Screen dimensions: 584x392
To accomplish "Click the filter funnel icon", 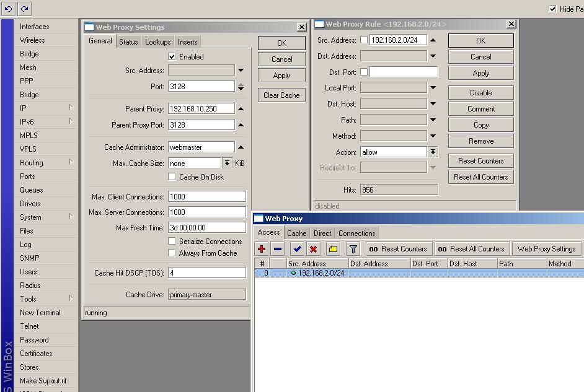I will click(353, 249).
